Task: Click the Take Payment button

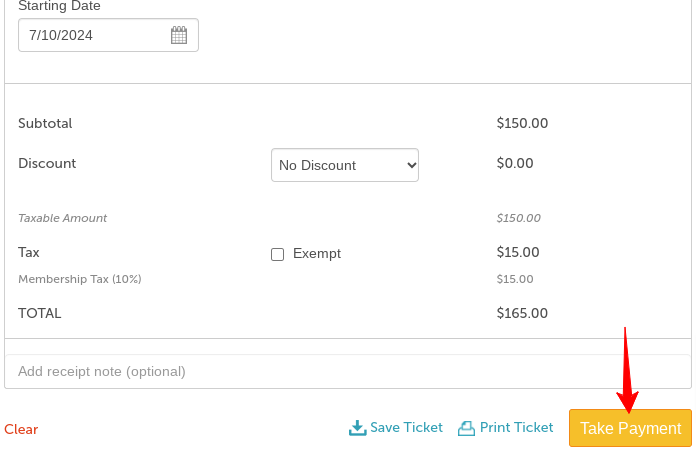Action: [x=630, y=428]
